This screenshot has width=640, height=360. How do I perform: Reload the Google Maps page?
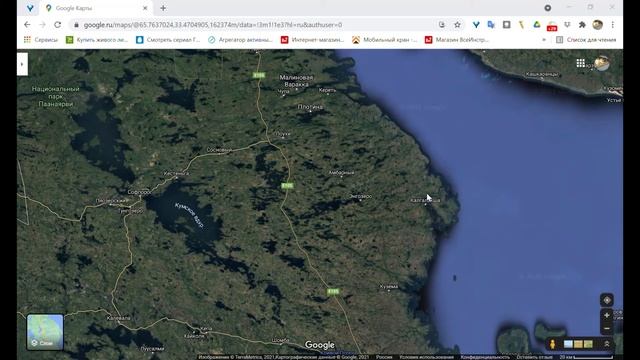click(58, 25)
